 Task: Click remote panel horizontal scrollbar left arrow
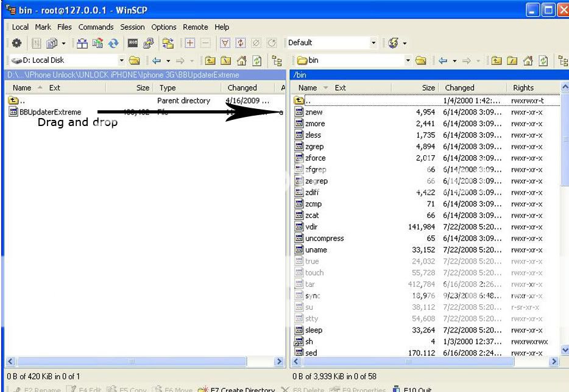[297, 362]
